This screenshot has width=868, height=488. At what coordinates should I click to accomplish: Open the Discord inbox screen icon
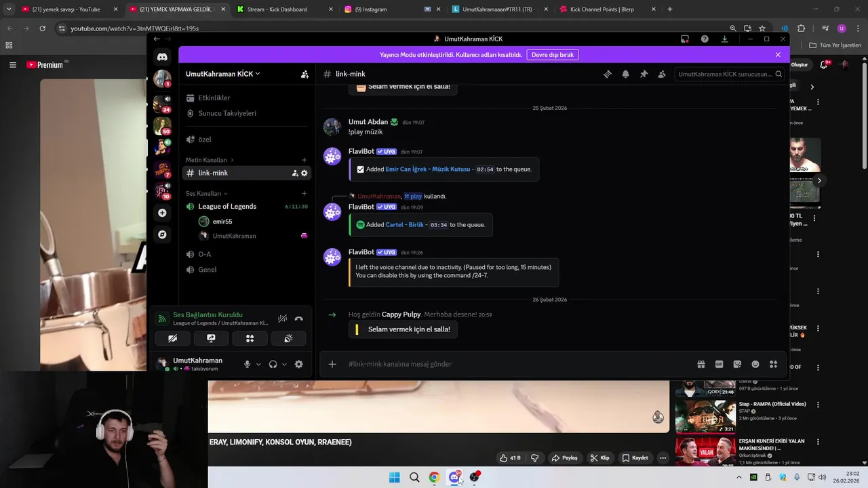pyautogui.click(x=685, y=39)
